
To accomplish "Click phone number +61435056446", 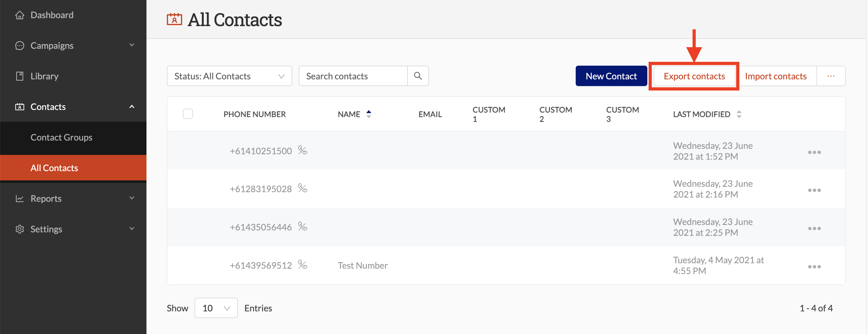I will click(260, 227).
